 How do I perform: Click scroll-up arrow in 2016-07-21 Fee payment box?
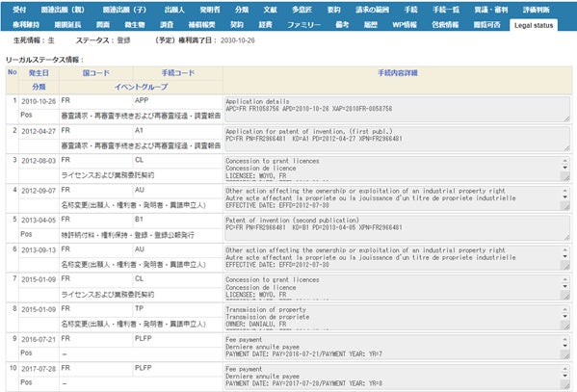pos(564,339)
